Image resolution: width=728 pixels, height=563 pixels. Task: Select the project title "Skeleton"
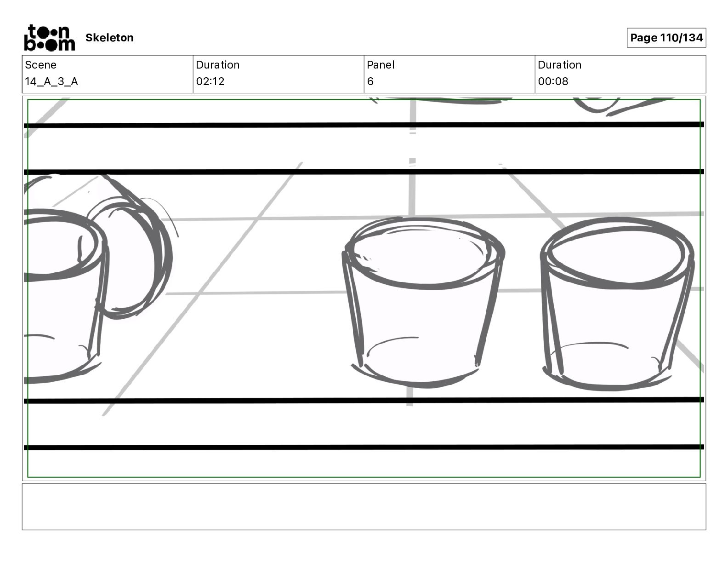click(109, 38)
